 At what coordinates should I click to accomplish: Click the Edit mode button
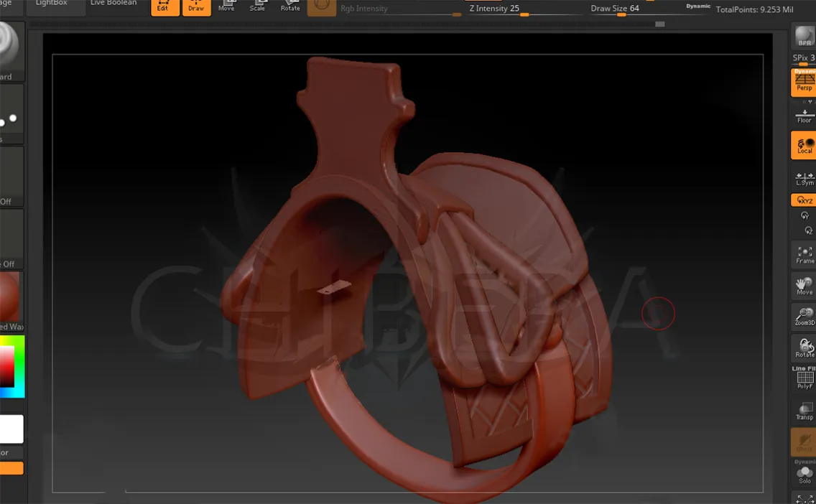164,7
